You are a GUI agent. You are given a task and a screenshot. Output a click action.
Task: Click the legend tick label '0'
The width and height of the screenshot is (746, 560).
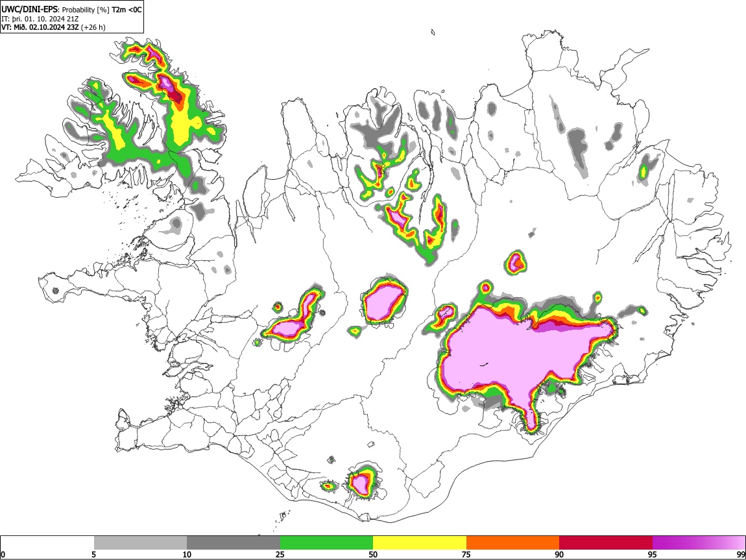(x=3, y=554)
